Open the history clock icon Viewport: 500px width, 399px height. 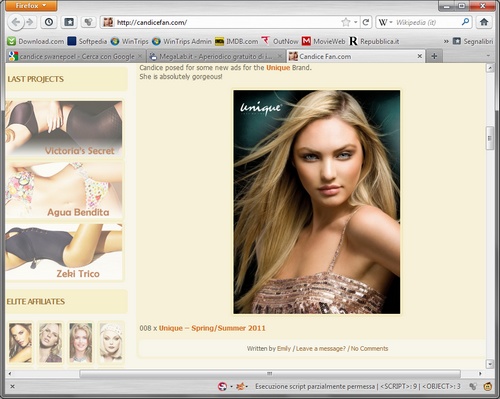coord(49,22)
